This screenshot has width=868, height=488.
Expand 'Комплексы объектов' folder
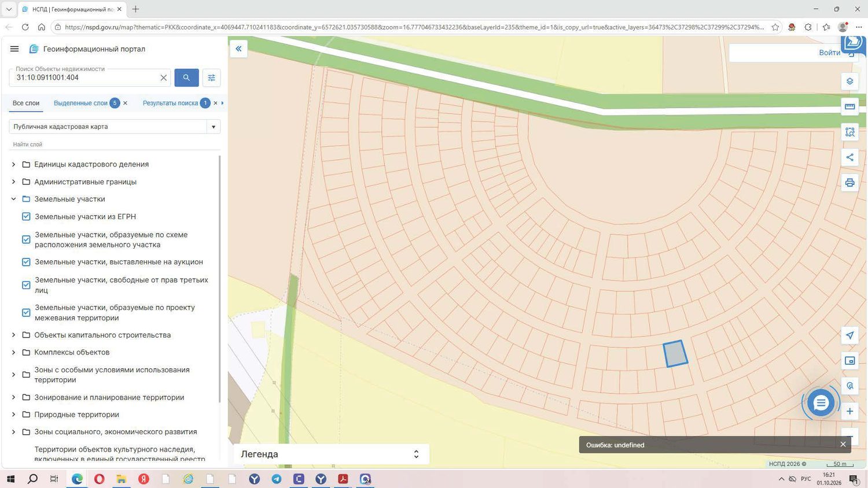coord(13,353)
